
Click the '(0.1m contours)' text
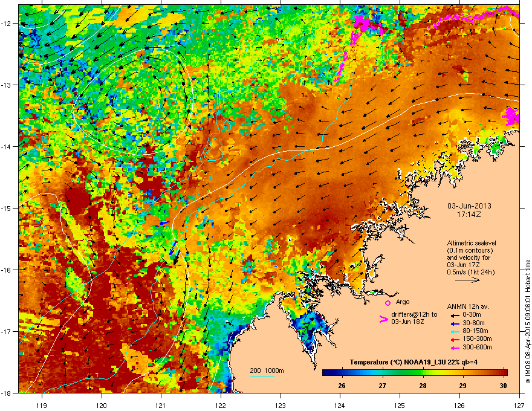pos(470,251)
